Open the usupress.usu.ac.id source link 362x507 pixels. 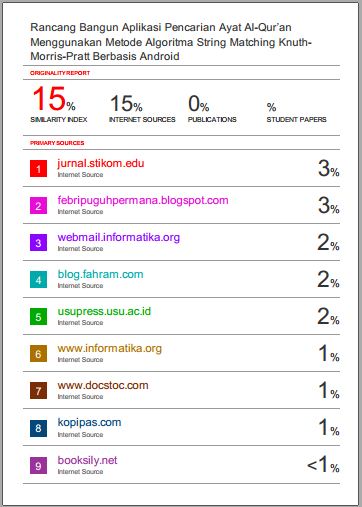pyautogui.click(x=104, y=312)
